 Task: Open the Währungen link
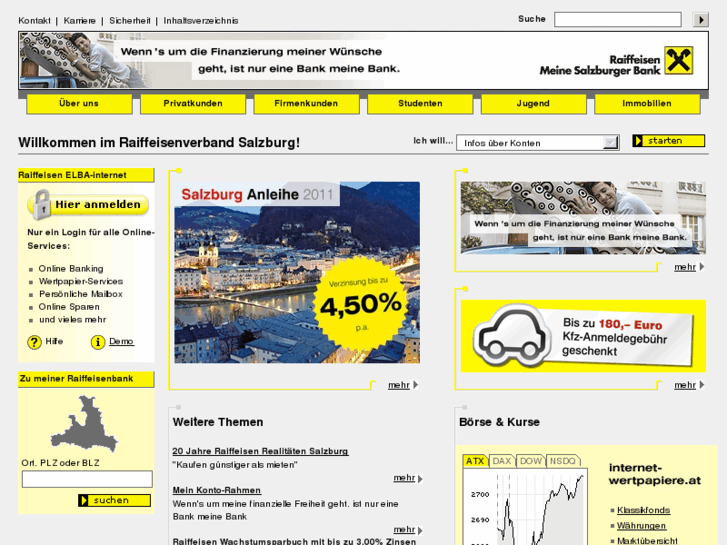(641, 526)
